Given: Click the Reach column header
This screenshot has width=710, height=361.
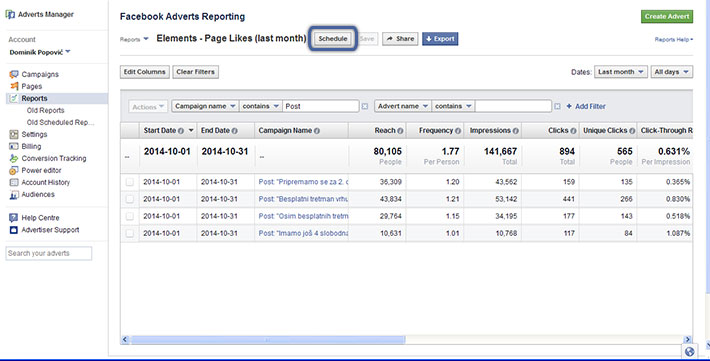Looking at the screenshot, I should [x=377, y=130].
